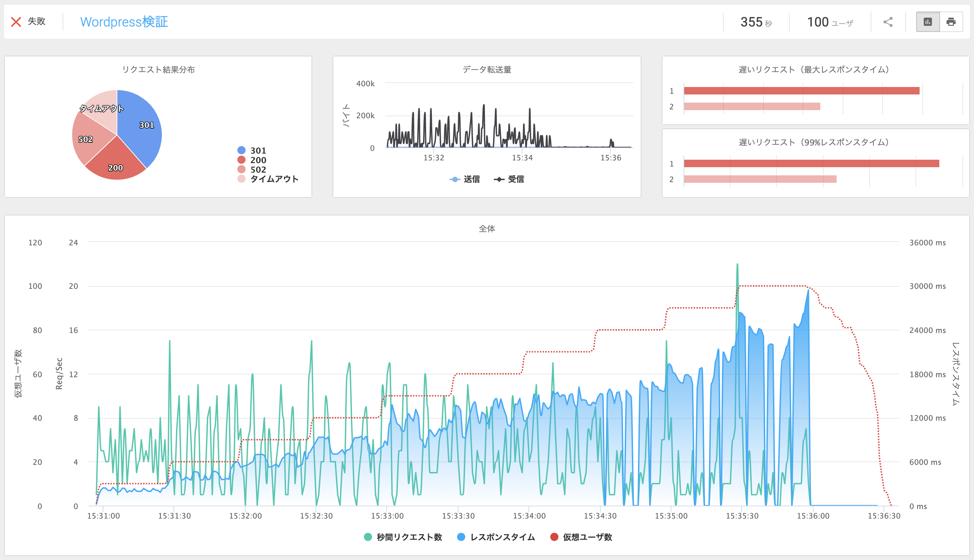
Task: Click the first bar in the 最大レスポンスタイム chart
Action: [x=801, y=91]
